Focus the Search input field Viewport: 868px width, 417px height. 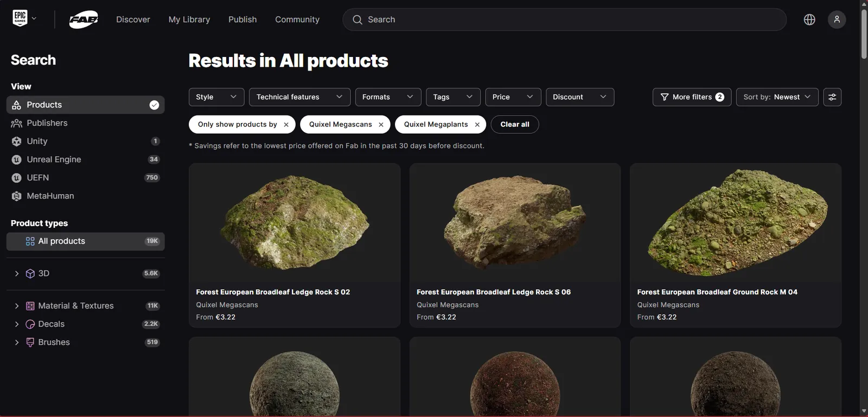pyautogui.click(x=564, y=20)
